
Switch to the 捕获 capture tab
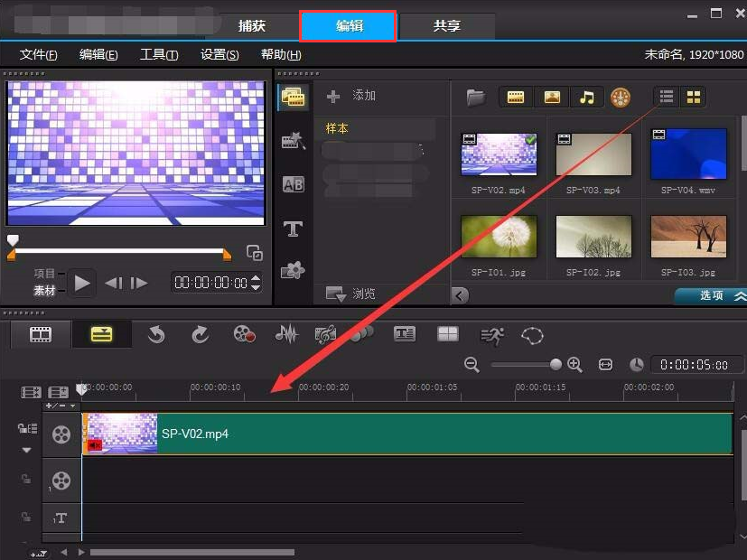click(251, 25)
